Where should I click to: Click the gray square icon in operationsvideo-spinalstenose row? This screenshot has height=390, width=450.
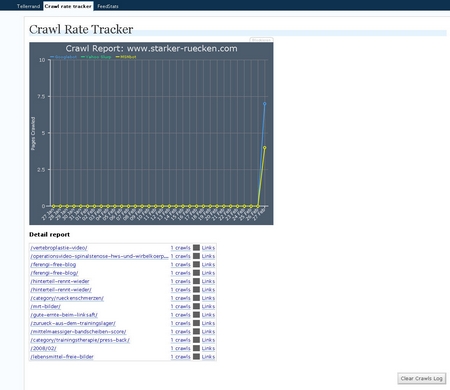196,256
